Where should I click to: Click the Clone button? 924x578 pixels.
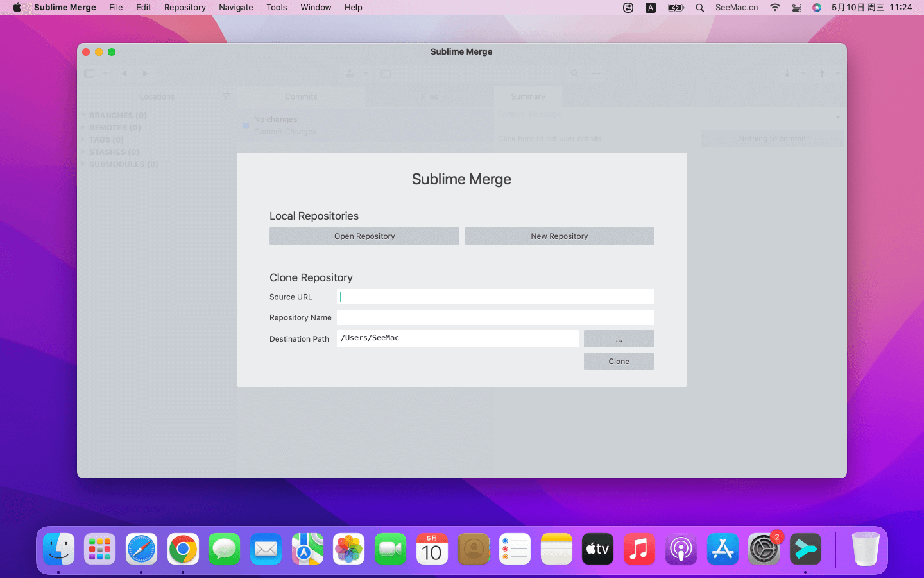click(x=619, y=362)
